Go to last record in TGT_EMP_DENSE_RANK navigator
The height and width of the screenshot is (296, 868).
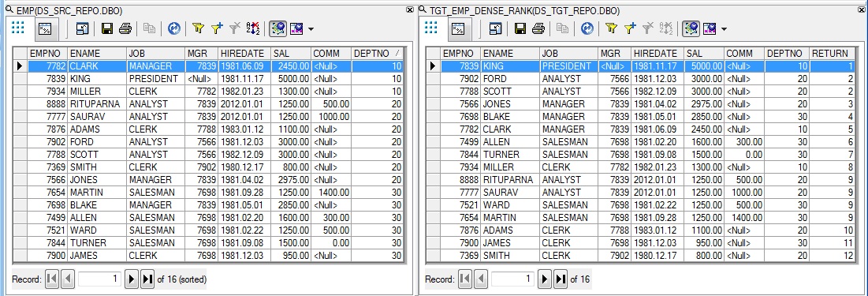tap(561, 279)
